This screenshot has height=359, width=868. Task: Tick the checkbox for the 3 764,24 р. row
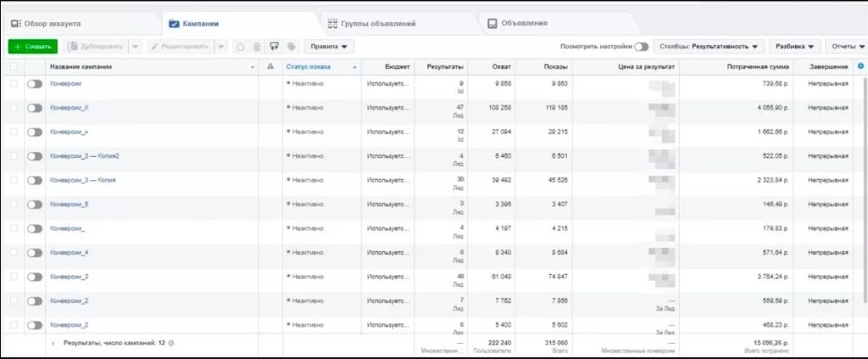(14, 277)
